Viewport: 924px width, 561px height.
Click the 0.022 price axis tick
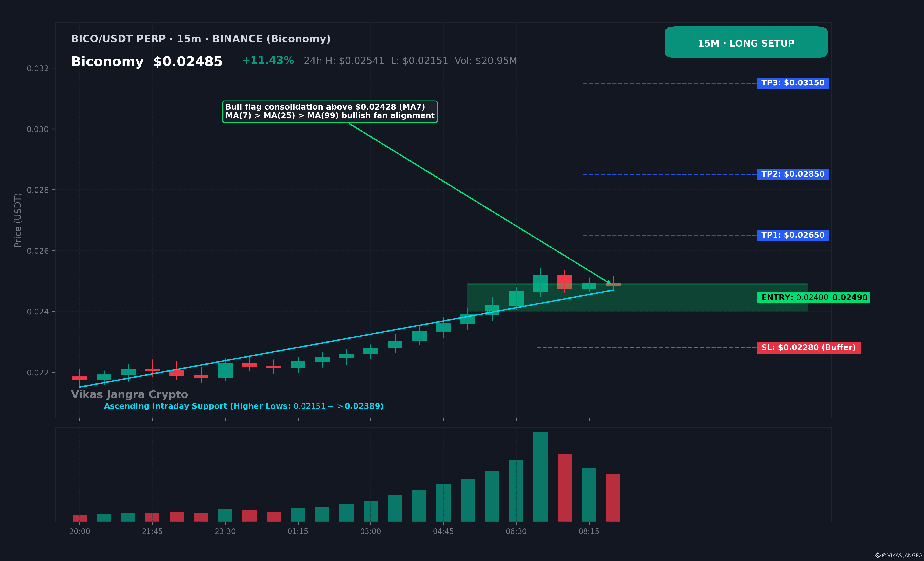[x=38, y=372]
